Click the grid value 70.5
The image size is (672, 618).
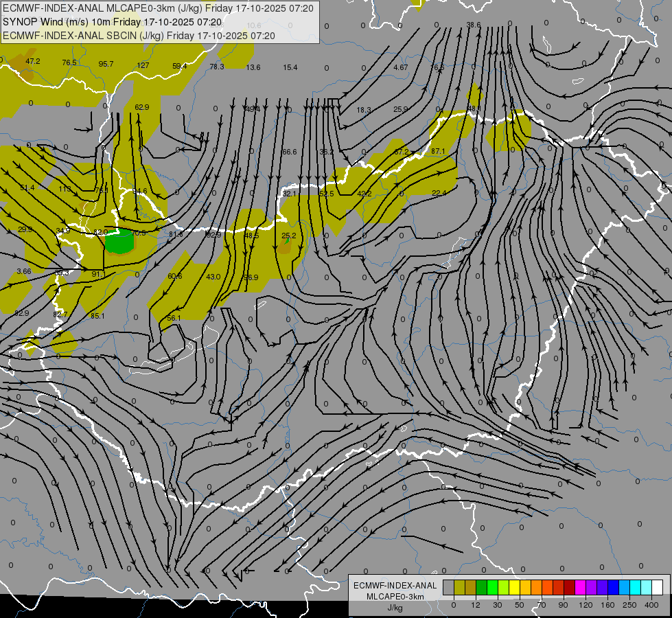click(x=139, y=233)
